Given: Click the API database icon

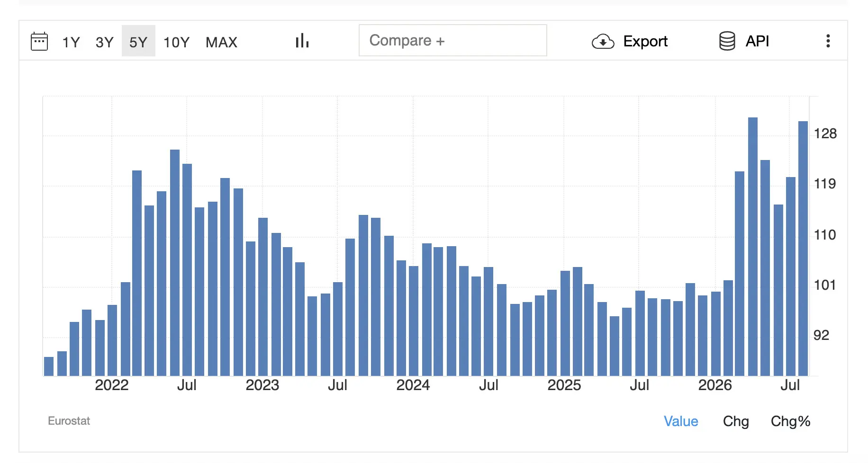Looking at the screenshot, I should click(727, 41).
